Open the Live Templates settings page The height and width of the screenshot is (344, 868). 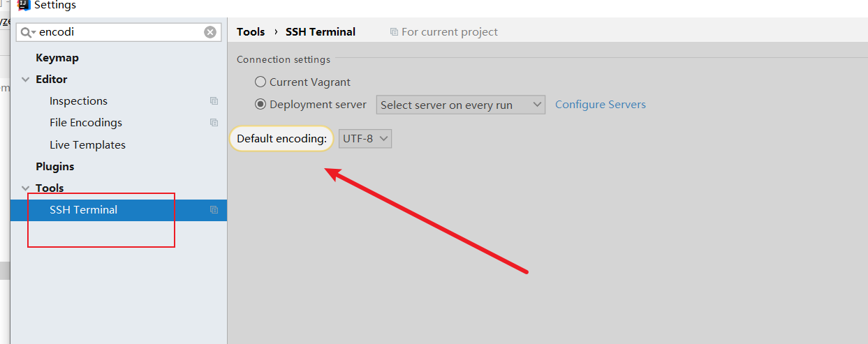87,145
